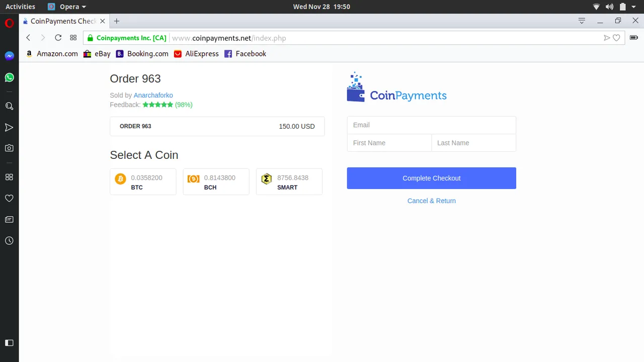
Task: Open the Anarchaforko seller link
Action: pos(153,95)
